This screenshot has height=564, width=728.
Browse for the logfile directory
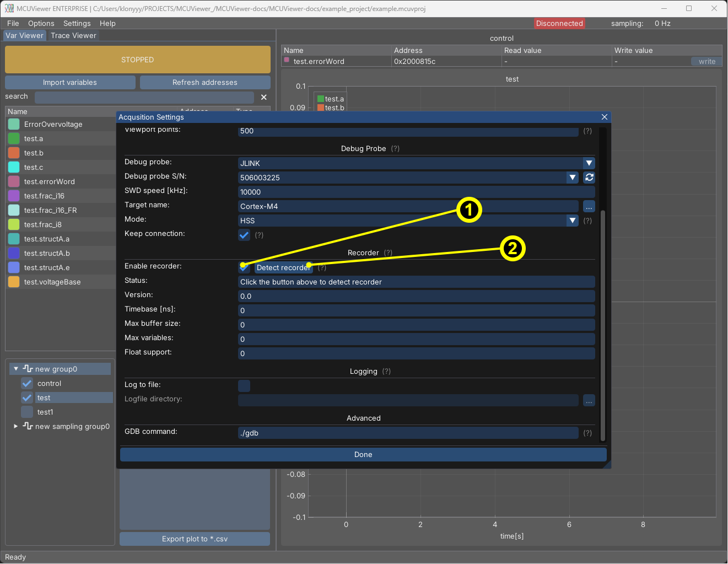(x=589, y=401)
